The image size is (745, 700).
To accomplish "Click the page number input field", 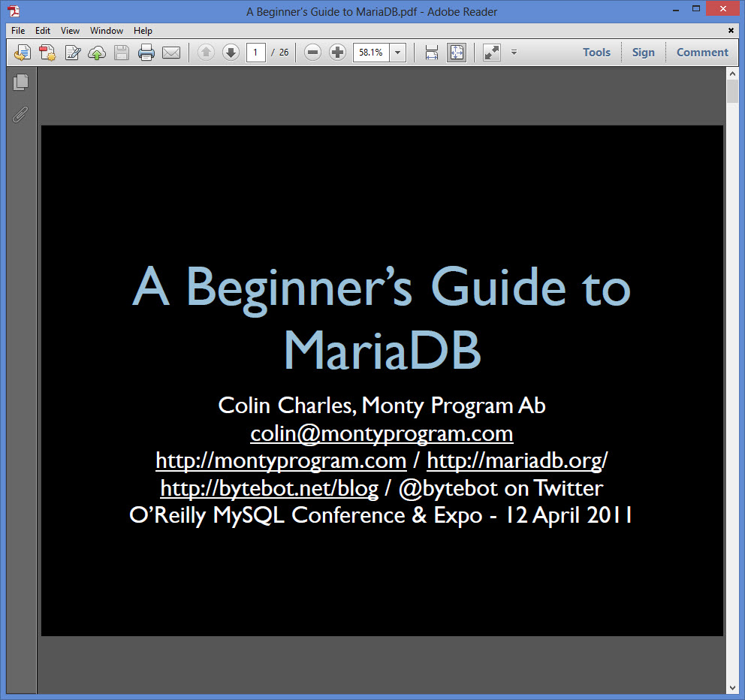I will point(255,53).
